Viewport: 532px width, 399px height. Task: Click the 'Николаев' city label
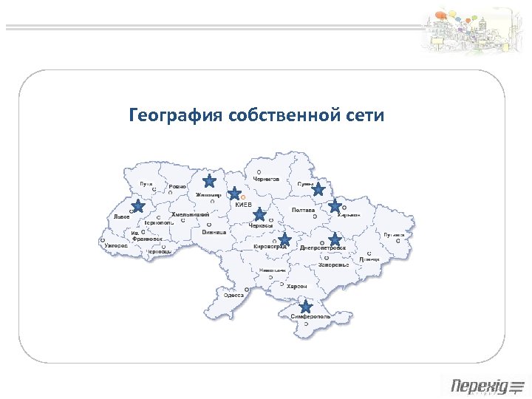point(272,270)
